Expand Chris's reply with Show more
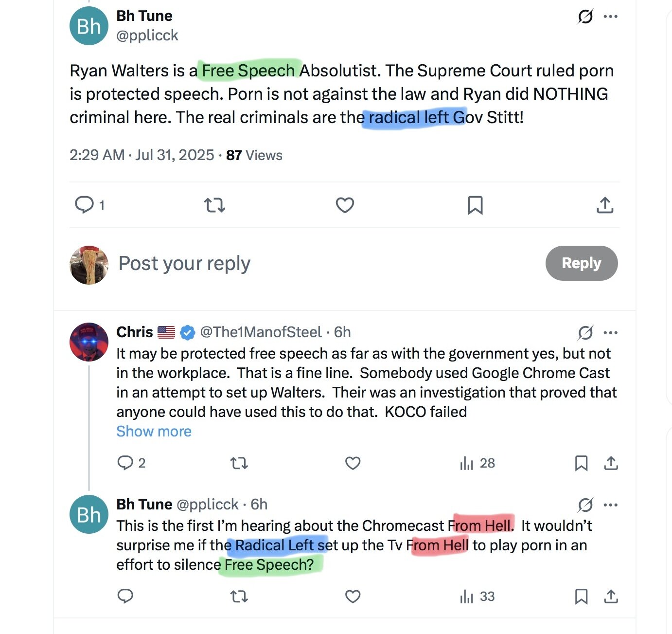This screenshot has height=634, width=672. tap(154, 432)
